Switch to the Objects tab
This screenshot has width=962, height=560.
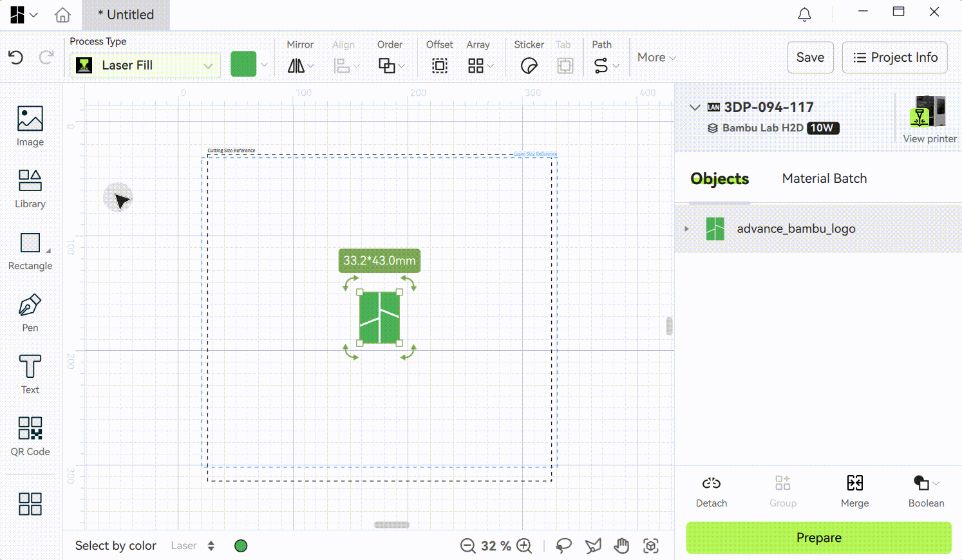click(x=719, y=178)
